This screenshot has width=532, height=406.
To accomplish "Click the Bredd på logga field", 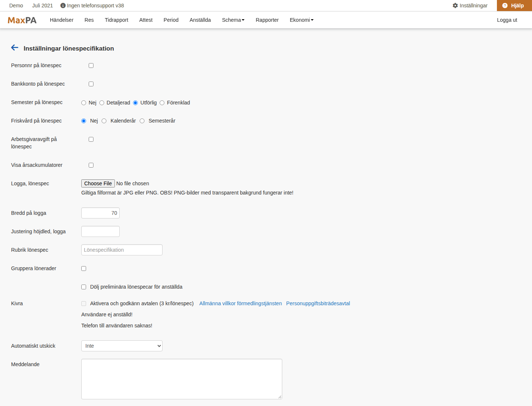I will (x=100, y=213).
